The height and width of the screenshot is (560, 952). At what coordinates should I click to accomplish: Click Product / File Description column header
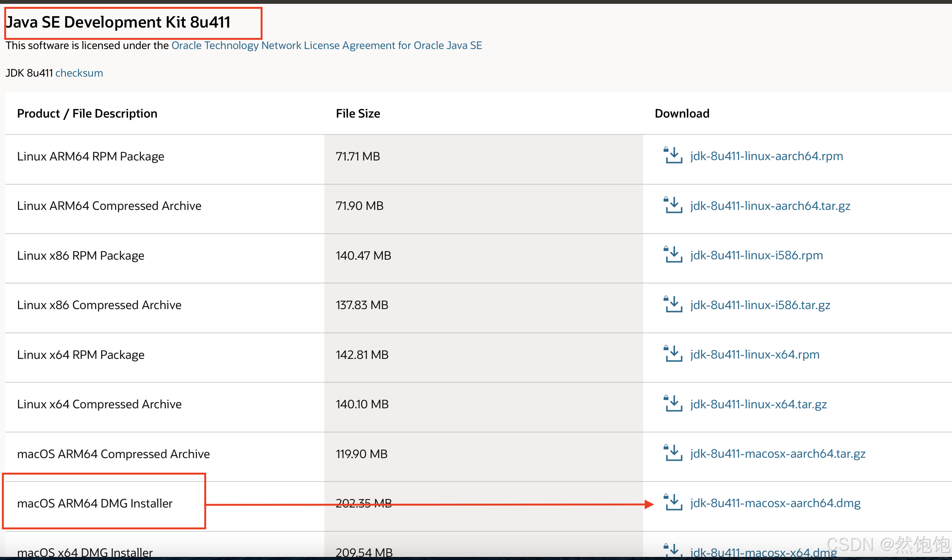87,113
